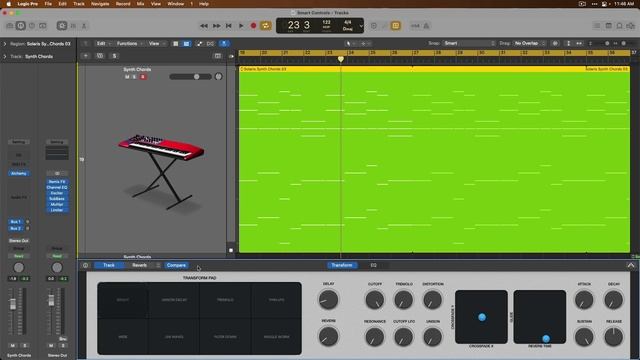Go to beginning transport button

[x=229, y=26]
